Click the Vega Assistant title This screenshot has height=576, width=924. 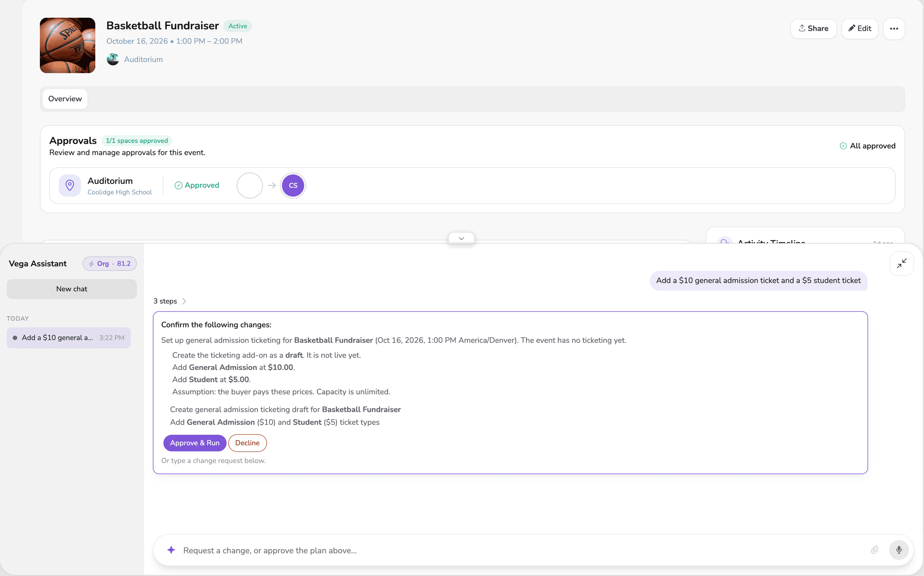(37, 263)
